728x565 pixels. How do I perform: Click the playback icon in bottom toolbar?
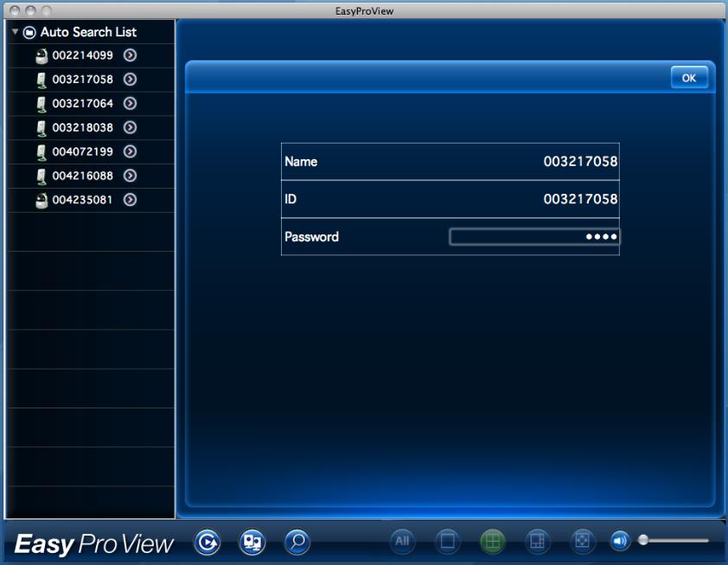[207, 542]
